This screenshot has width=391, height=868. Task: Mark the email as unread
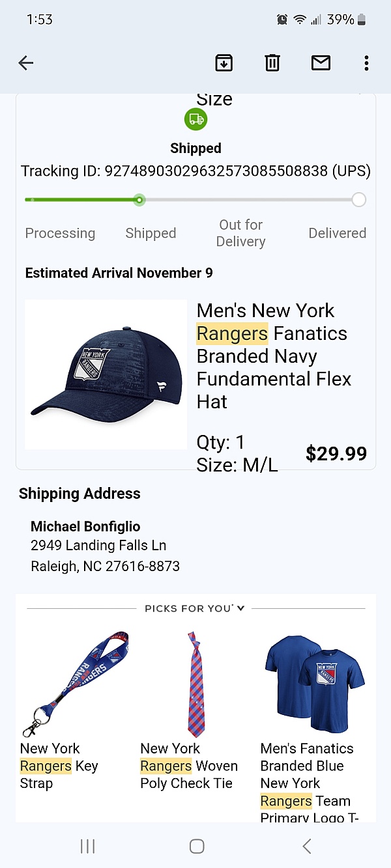click(x=321, y=63)
